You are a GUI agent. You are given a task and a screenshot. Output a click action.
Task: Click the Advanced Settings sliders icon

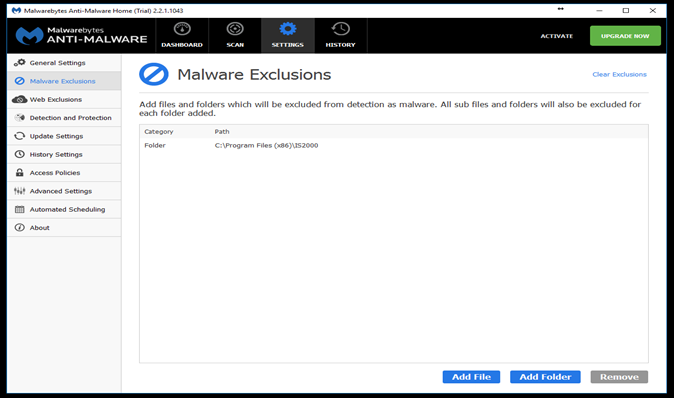[x=19, y=191]
